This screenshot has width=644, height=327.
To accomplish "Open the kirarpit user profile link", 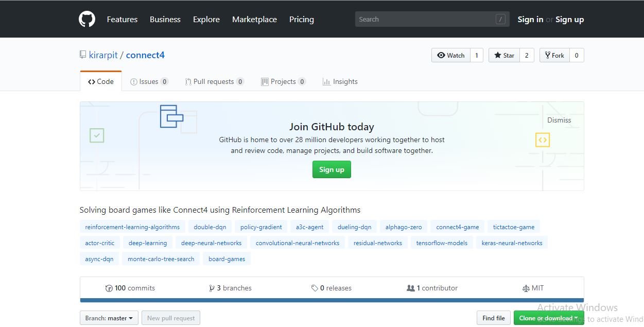I will pyautogui.click(x=103, y=55).
